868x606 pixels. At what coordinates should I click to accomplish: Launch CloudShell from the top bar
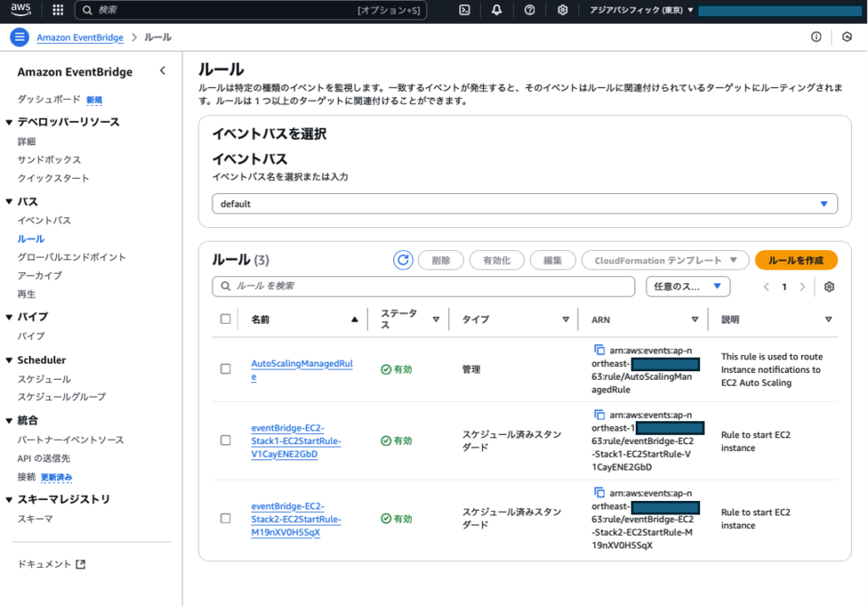(x=465, y=10)
